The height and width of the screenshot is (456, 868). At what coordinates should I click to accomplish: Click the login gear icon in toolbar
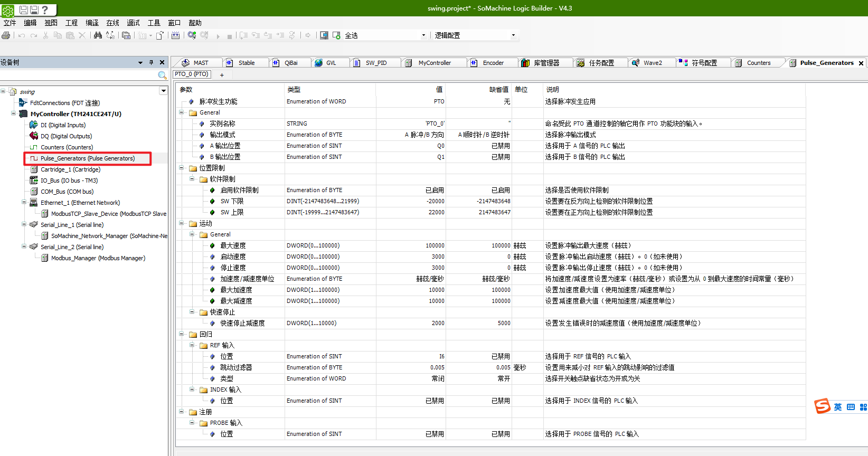192,35
